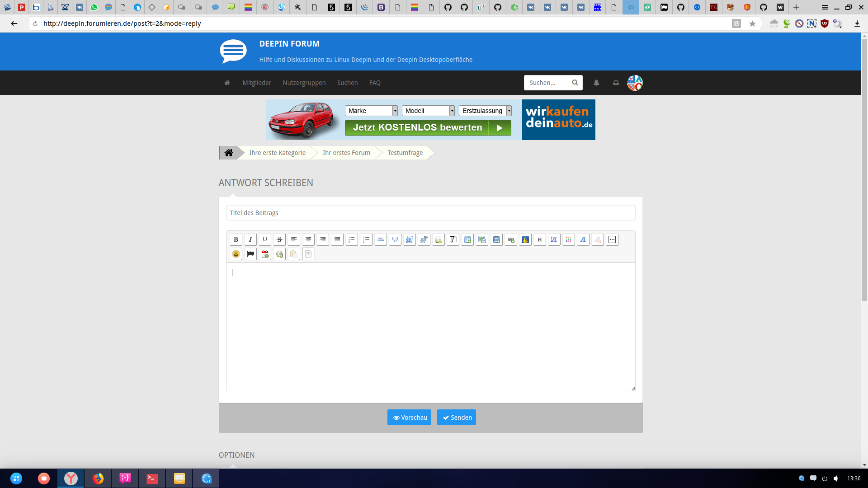The height and width of the screenshot is (488, 868).
Task: Toggle bold text formatting
Action: [x=236, y=239]
